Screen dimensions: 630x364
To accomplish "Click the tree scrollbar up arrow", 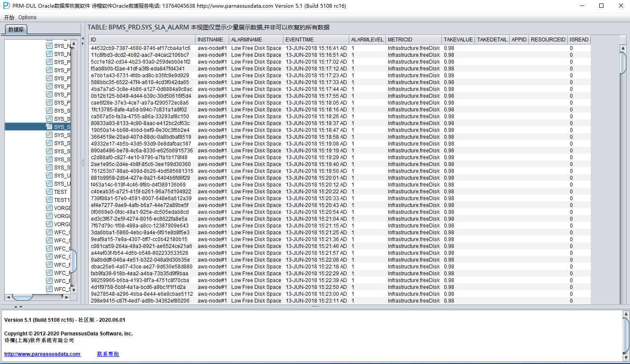I will coord(73,43).
